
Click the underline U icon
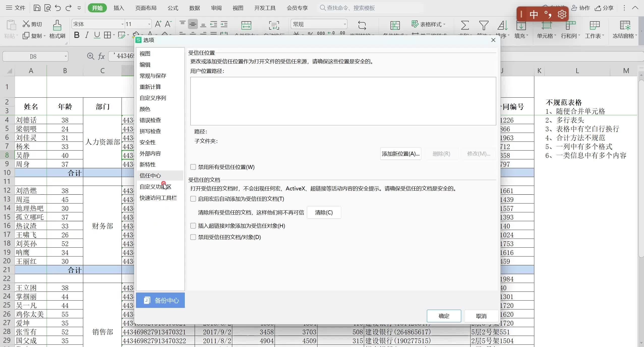[97, 35]
